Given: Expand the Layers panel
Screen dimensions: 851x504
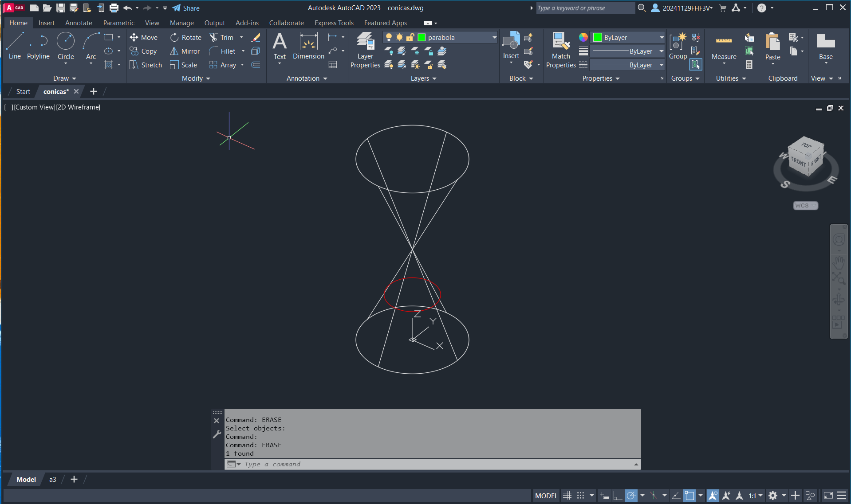Looking at the screenshot, I should coord(423,78).
